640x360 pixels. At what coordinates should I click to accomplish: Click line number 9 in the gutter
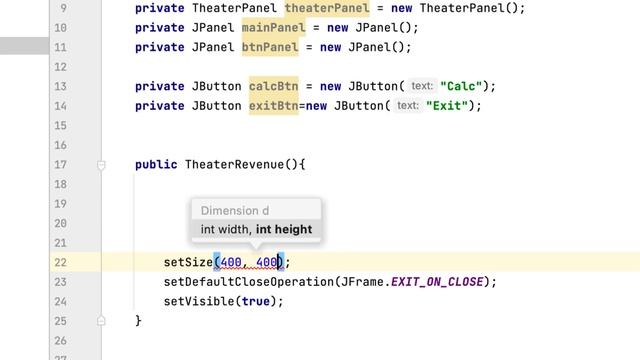point(63,8)
